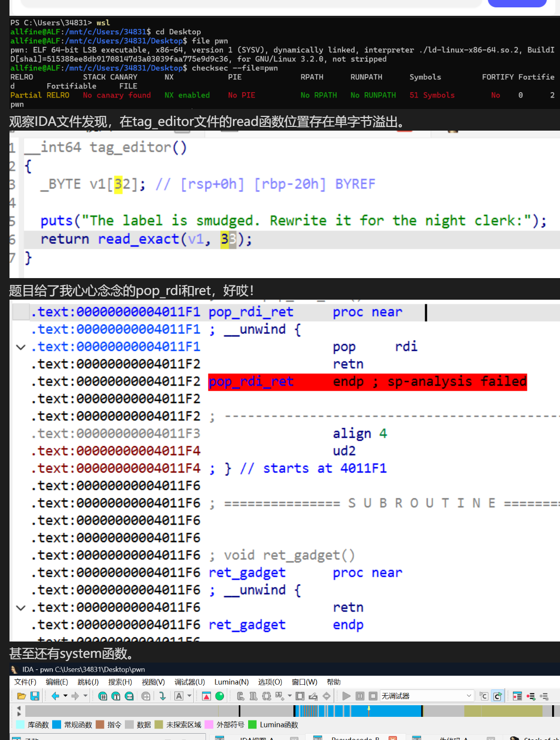Click the gray bracketed window icon
Viewport: 560px width, 740px height.
pos(300,696)
